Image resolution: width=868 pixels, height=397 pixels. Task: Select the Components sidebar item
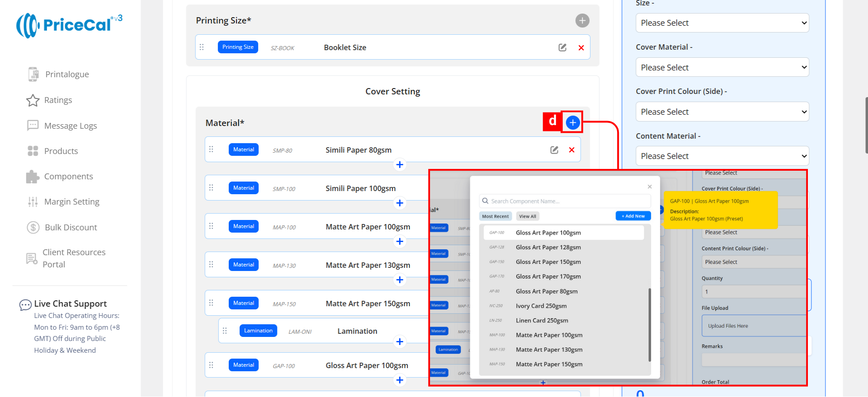(x=68, y=177)
